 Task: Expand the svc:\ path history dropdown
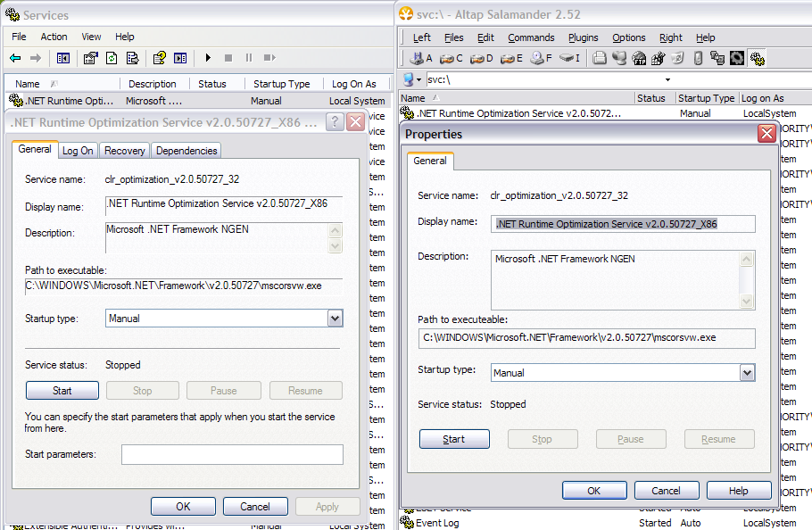click(667, 79)
